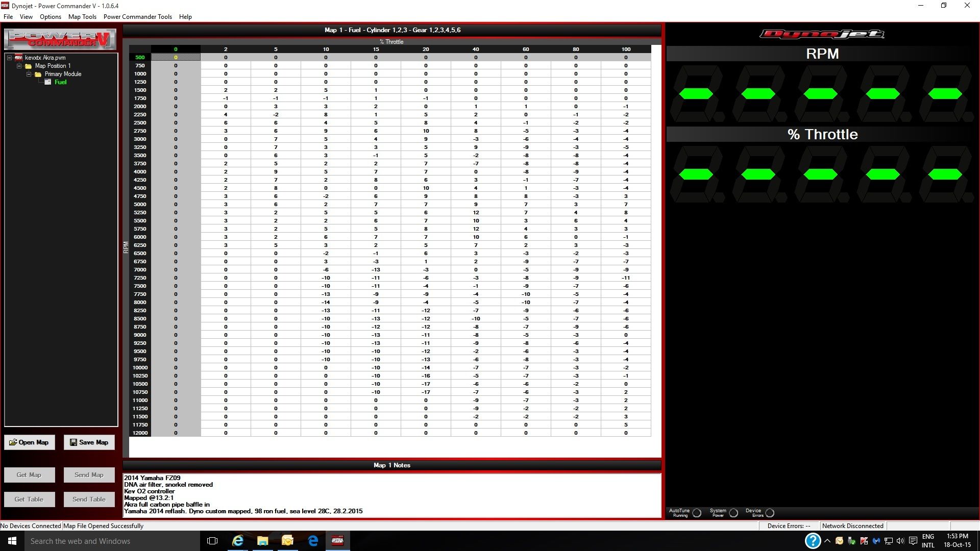980x551 pixels.
Task: Click inside the Map 1 Notes text field
Action: [x=391, y=495]
